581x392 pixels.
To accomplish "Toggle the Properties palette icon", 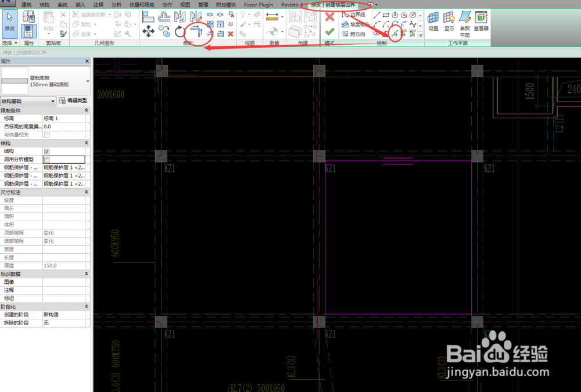I will tap(28, 31).
